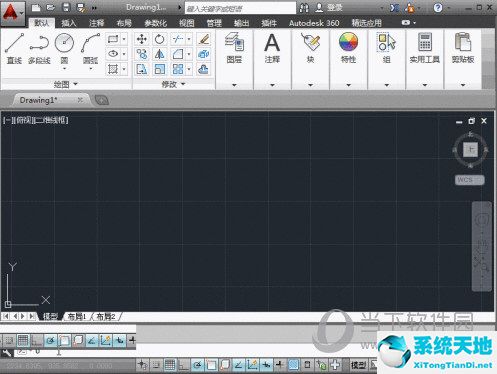The height and width of the screenshot is (374, 497).
Task: Click the 二维线框 visual style control
Action: [x=51, y=120]
